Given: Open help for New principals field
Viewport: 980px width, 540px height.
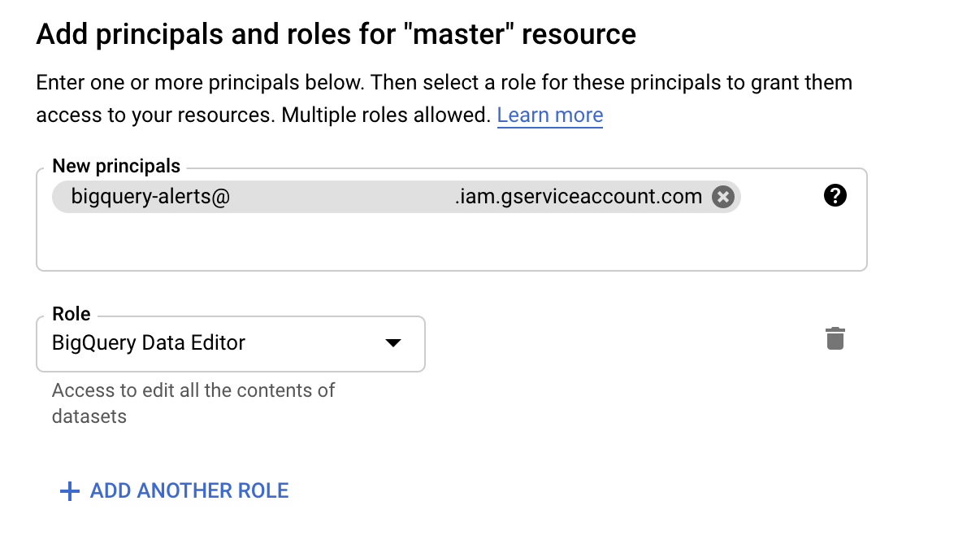Looking at the screenshot, I should [x=835, y=195].
